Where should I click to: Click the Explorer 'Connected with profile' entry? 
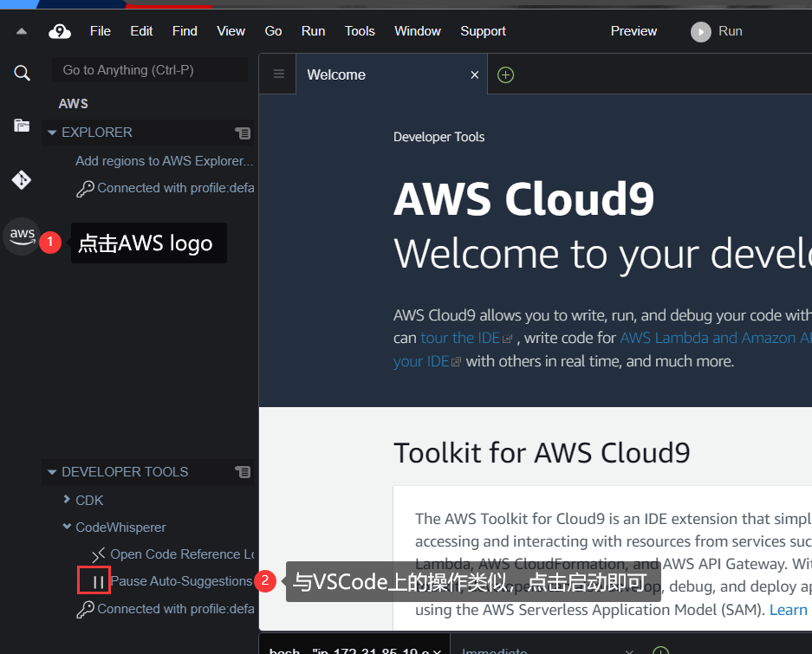coord(176,188)
